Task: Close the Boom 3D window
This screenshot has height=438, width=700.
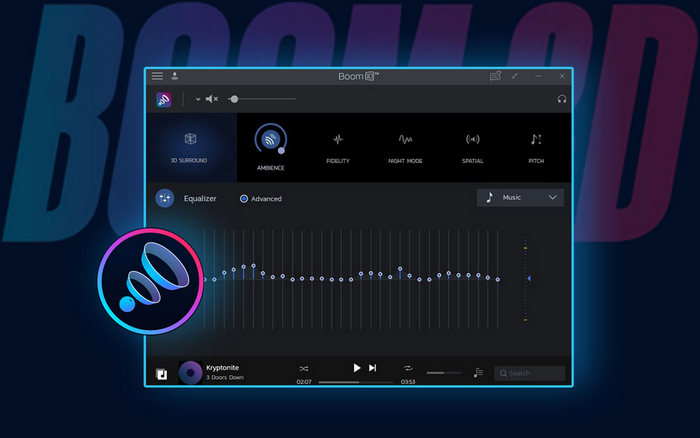Action: tap(562, 76)
